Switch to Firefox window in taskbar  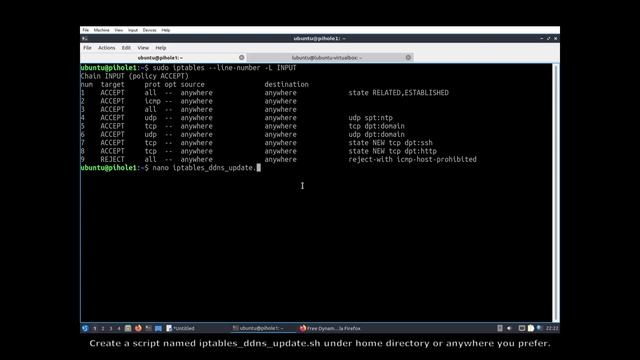(330, 328)
